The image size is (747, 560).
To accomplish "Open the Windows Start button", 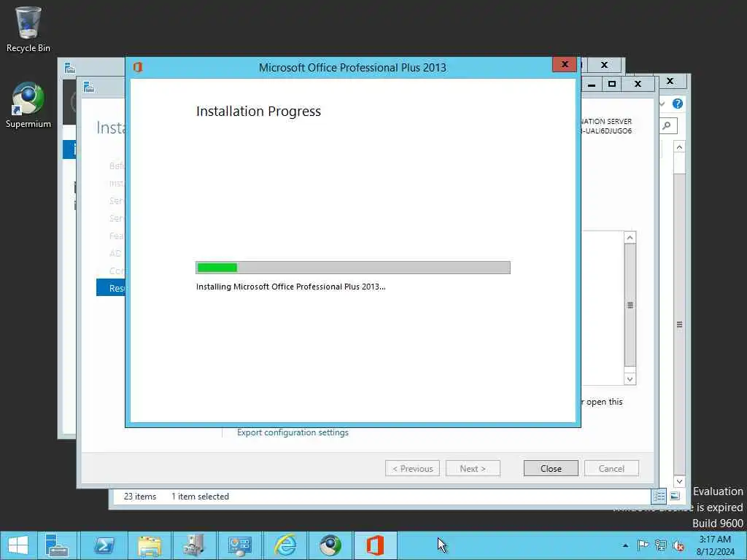I will pyautogui.click(x=18, y=545).
